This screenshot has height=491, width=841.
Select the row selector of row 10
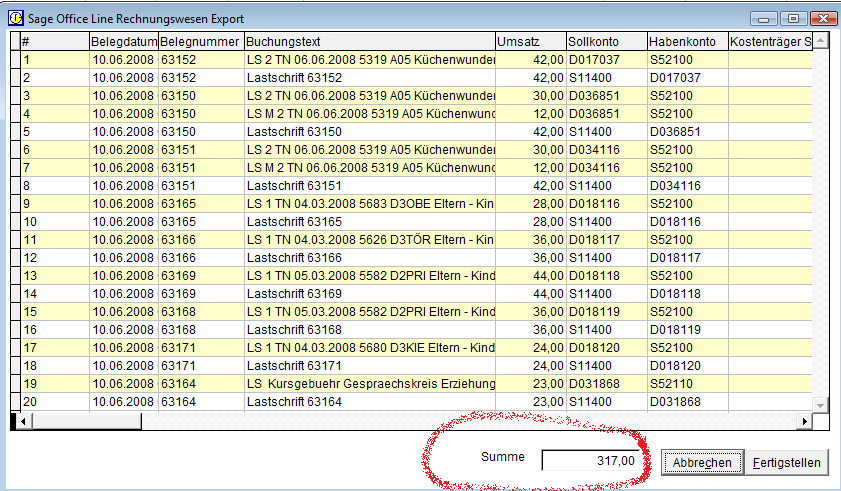pos(16,222)
